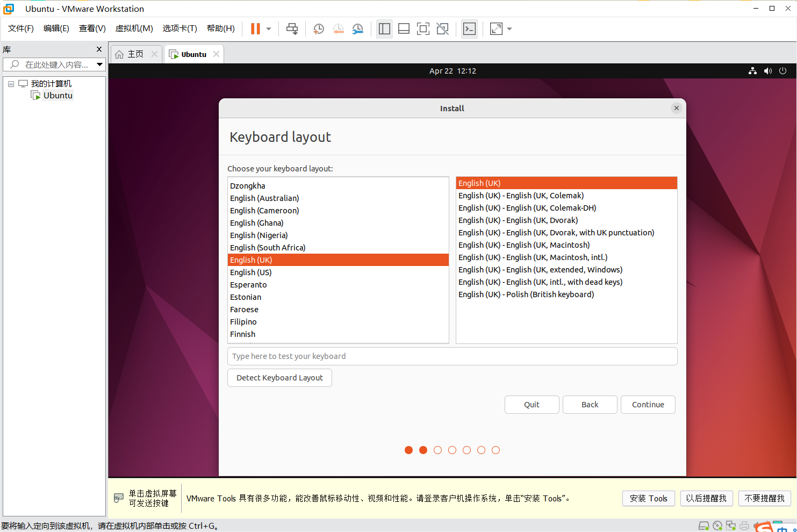Click the Continue button
Viewport: 797px width, 532px height.
click(648, 405)
